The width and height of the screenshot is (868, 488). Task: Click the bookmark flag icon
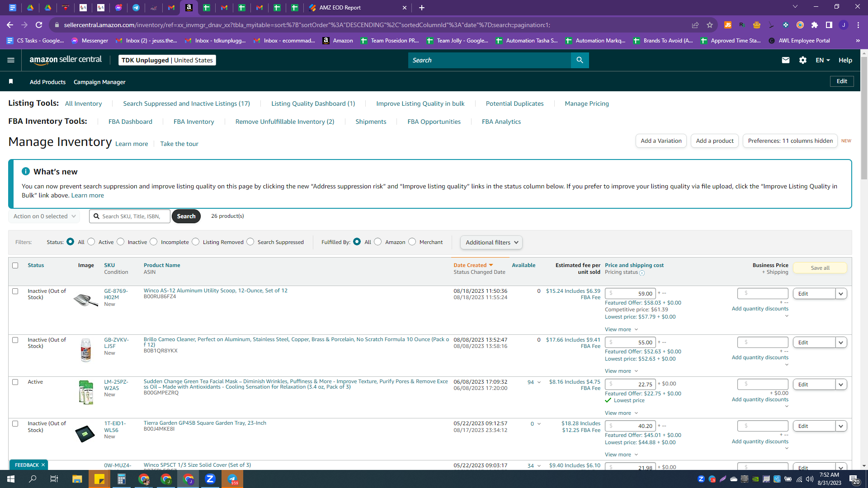[11, 81]
